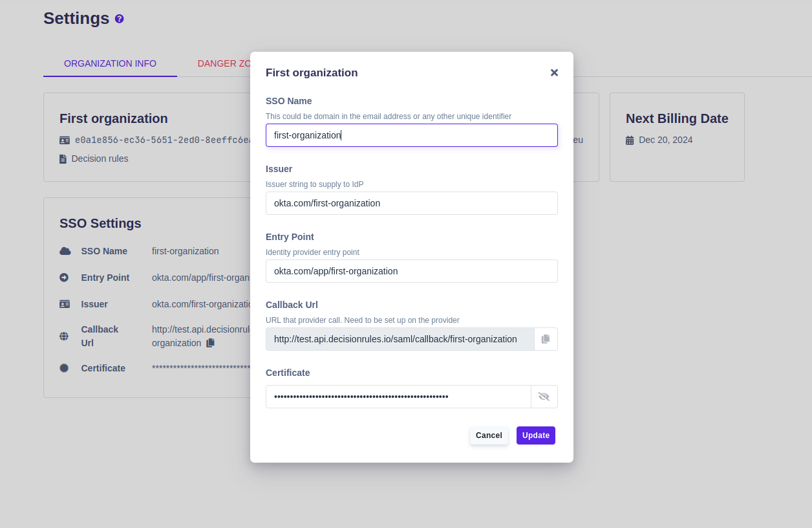Click into the Issuer text field
The height and width of the screenshot is (528, 812).
412,203
